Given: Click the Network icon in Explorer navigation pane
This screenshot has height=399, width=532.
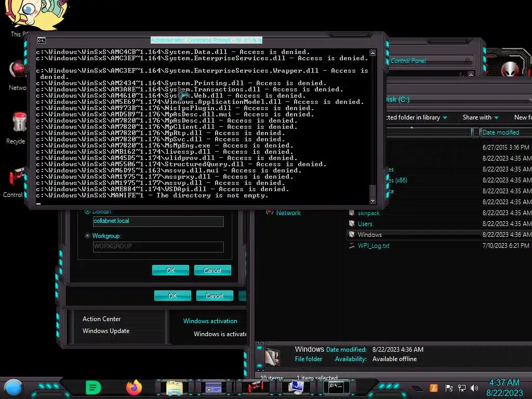Looking at the screenshot, I should [270, 212].
